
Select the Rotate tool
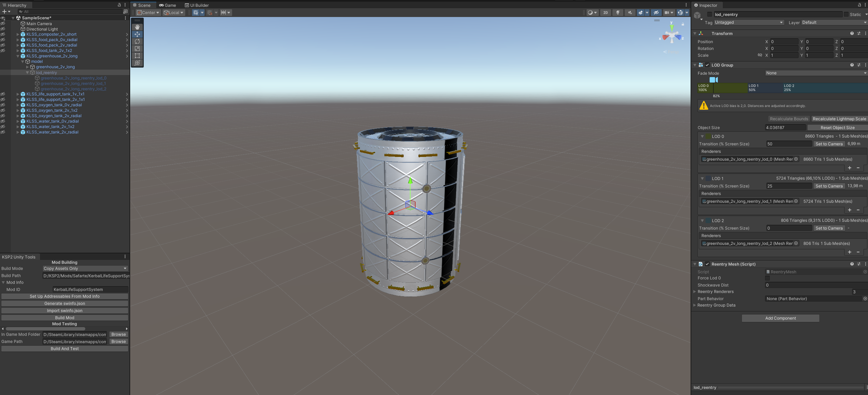pos(137,41)
